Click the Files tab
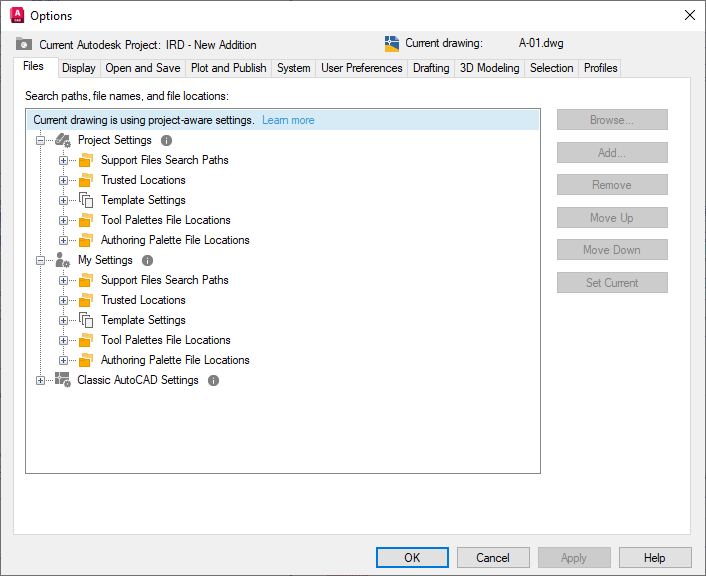Screen dimensions: 706x576 tap(34, 67)
